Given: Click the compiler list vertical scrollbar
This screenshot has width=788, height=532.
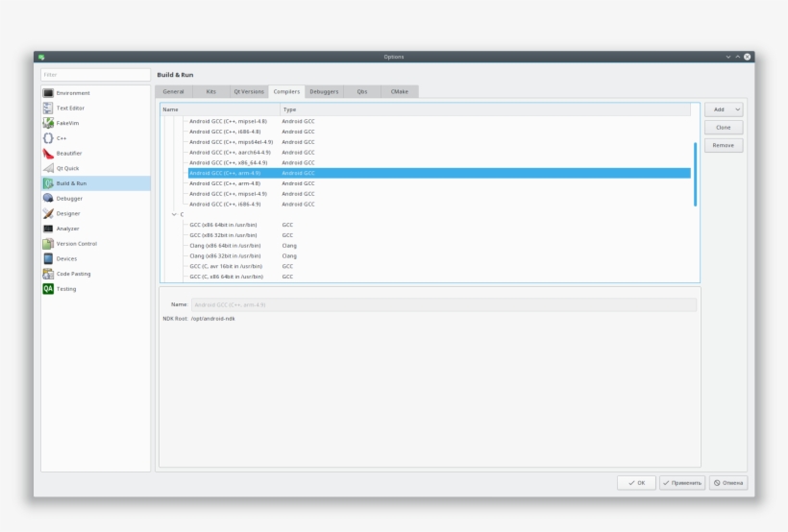Looking at the screenshot, I should [x=695, y=174].
